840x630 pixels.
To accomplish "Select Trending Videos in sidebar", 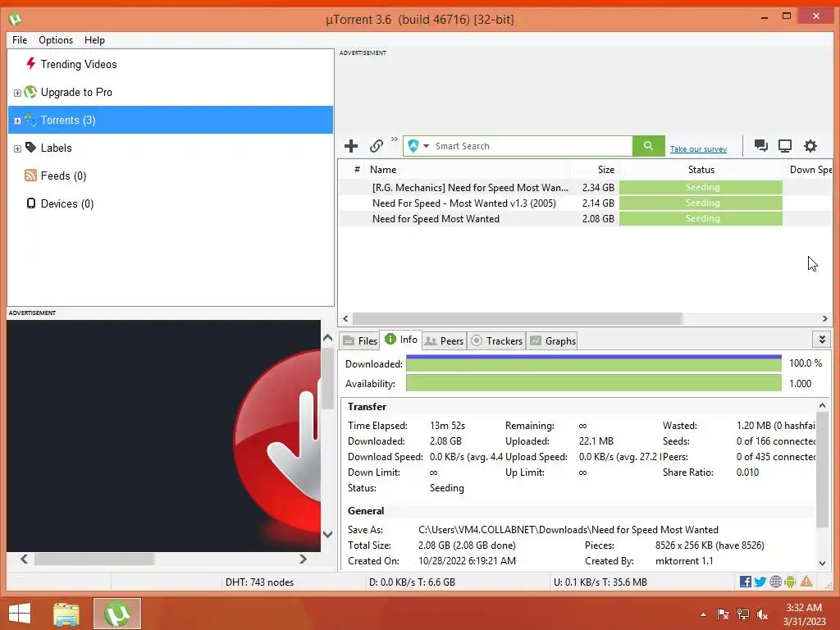I will [x=78, y=64].
